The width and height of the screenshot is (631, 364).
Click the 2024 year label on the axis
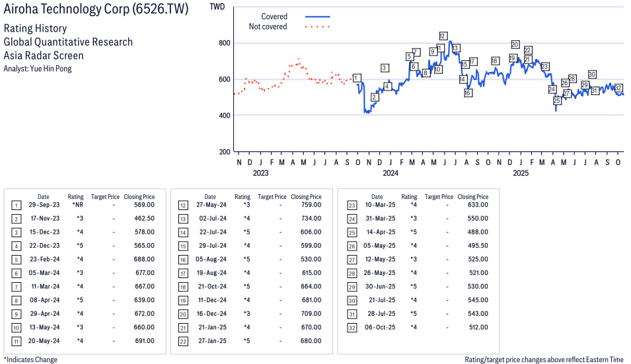pyautogui.click(x=390, y=174)
